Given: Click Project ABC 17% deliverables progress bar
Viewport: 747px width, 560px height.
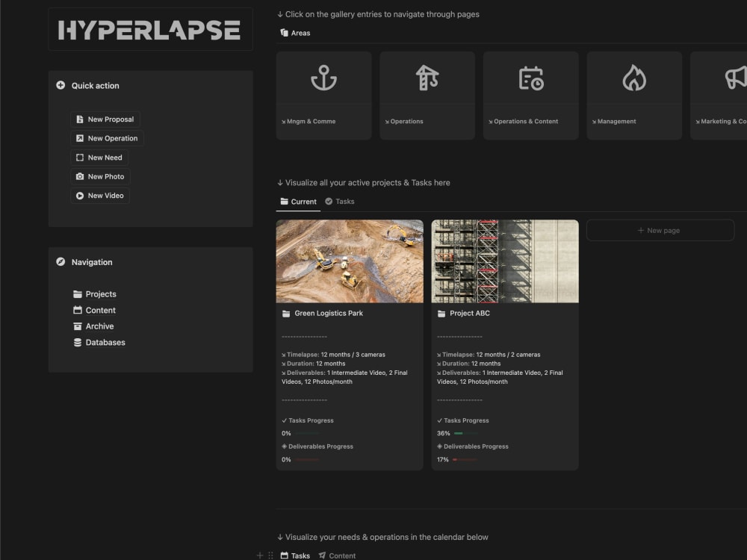Looking at the screenshot, I should click(465, 459).
